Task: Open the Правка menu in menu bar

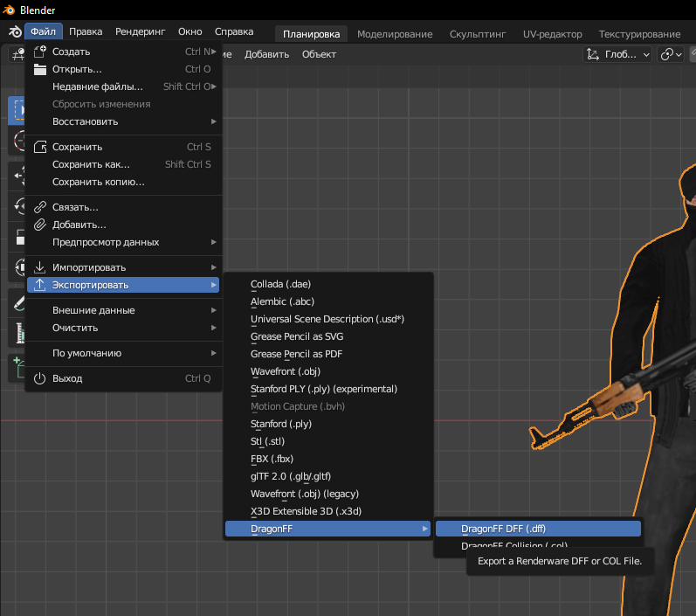Action: point(86,31)
